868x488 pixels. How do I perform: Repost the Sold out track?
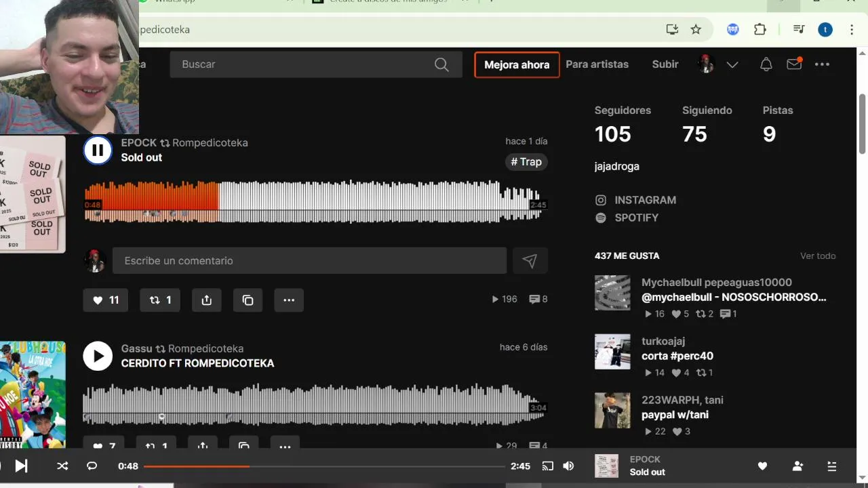pos(160,300)
